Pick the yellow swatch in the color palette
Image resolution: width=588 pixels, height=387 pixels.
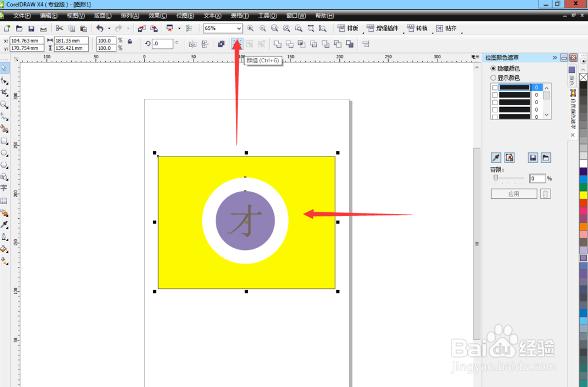[583, 195]
